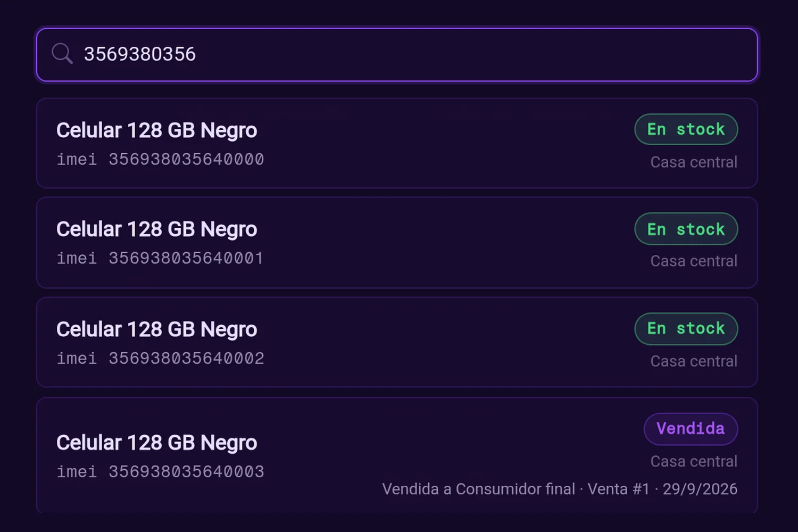Image resolution: width=798 pixels, height=532 pixels.
Task: Click En stock badge on imei ending 0001
Action: click(x=686, y=229)
